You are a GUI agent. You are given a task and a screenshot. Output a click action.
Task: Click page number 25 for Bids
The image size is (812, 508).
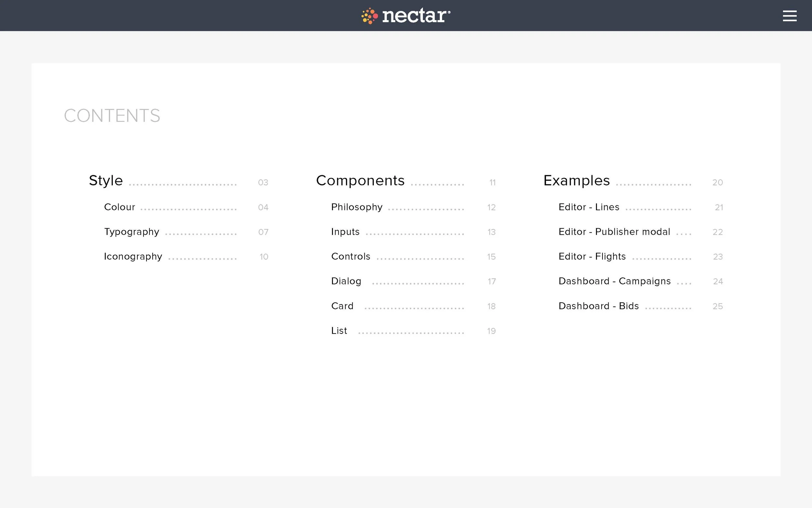click(718, 306)
